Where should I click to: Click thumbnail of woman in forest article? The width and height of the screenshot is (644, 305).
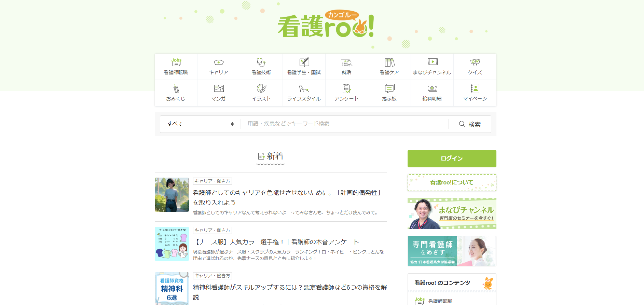tap(172, 195)
